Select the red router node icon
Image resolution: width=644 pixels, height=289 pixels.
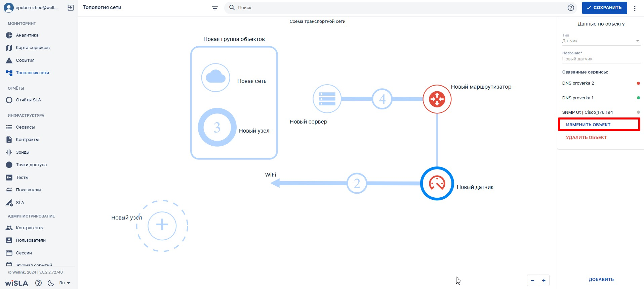point(437,99)
